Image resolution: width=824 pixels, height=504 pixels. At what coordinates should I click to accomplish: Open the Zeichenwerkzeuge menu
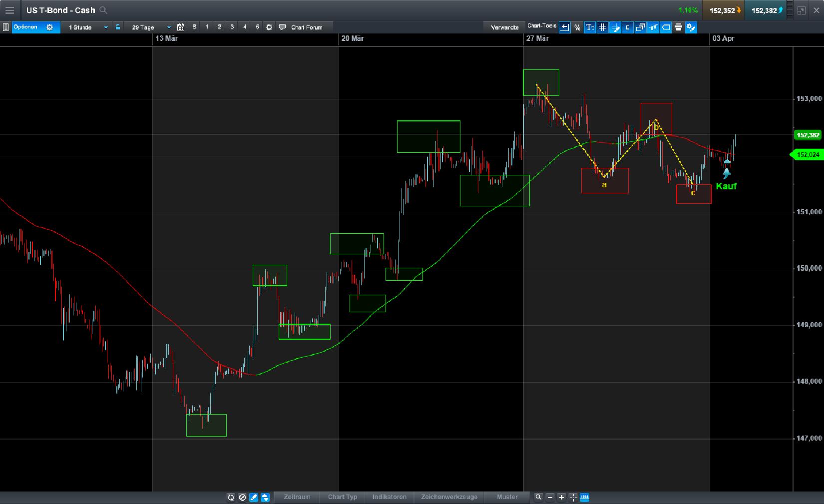[449, 498]
